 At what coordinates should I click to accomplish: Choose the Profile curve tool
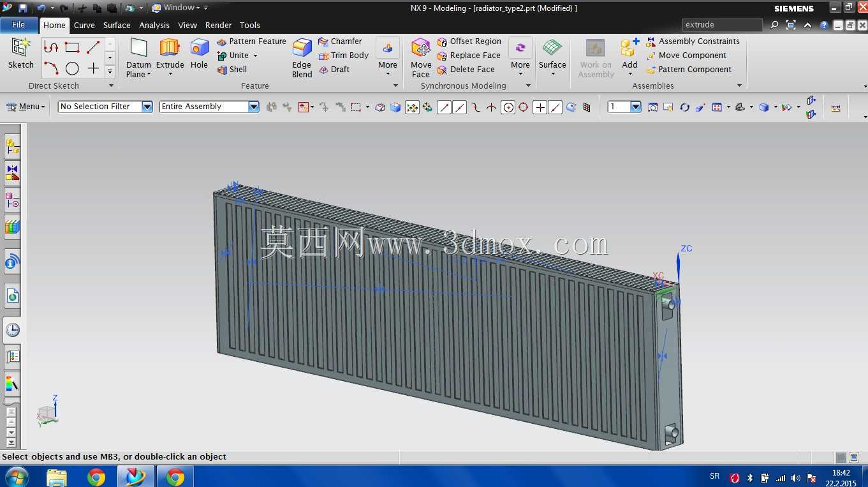tap(51, 47)
